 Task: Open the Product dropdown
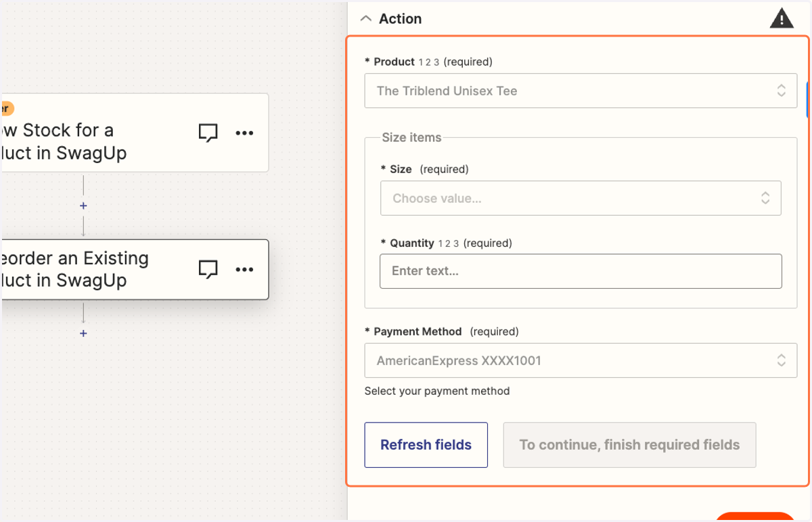pos(581,91)
